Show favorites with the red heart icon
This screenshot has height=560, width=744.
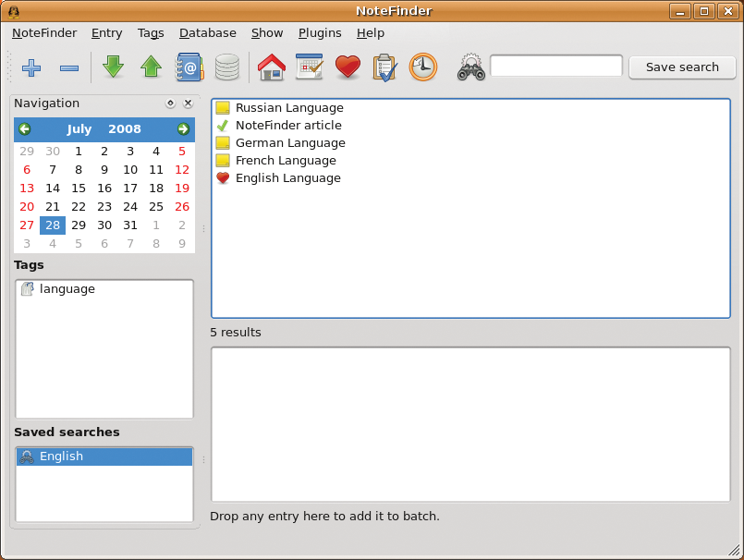[x=348, y=67]
